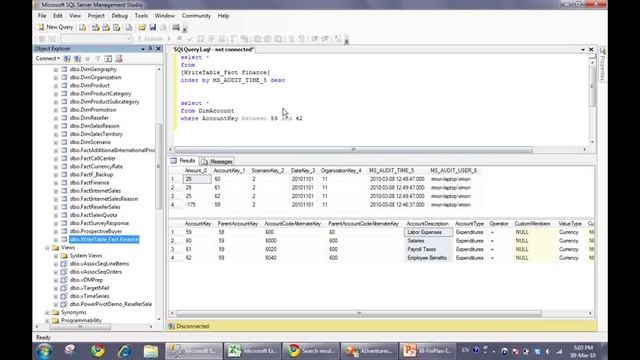This screenshot has width=640, height=360.
Task: Select dbo.DimScenario table in tree
Action: click(x=90, y=142)
